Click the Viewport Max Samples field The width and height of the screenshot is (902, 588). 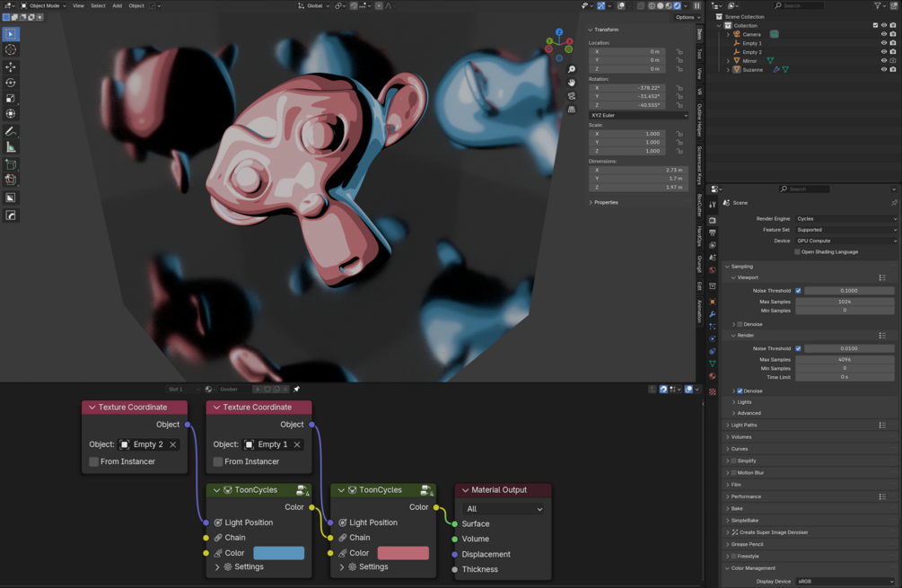pyautogui.click(x=845, y=302)
